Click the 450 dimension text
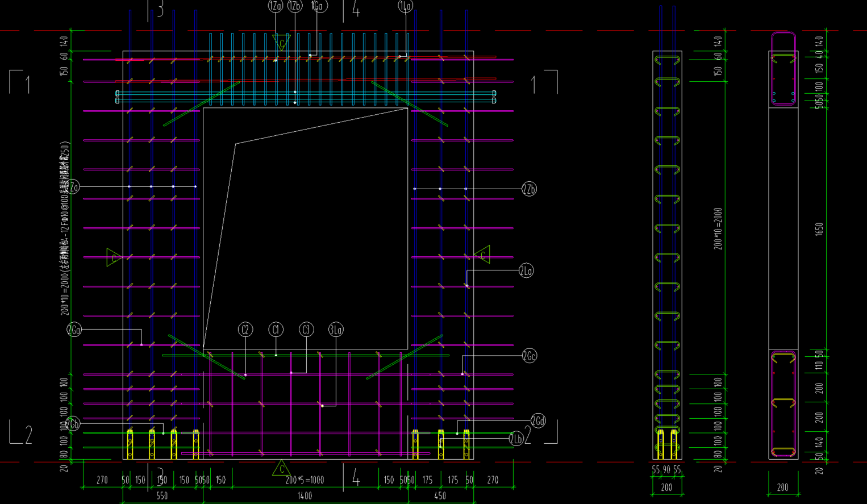This screenshot has width=867, height=504. point(440,496)
